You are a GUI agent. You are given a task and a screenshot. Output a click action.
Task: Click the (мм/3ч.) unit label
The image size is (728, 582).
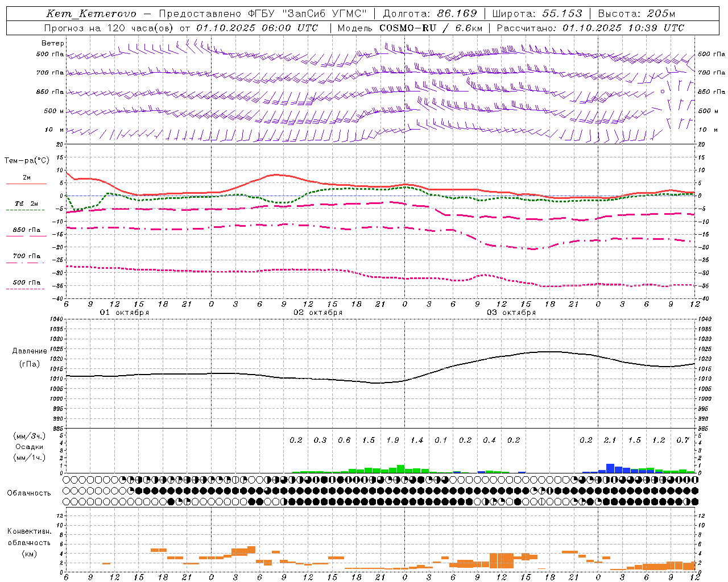(30, 436)
